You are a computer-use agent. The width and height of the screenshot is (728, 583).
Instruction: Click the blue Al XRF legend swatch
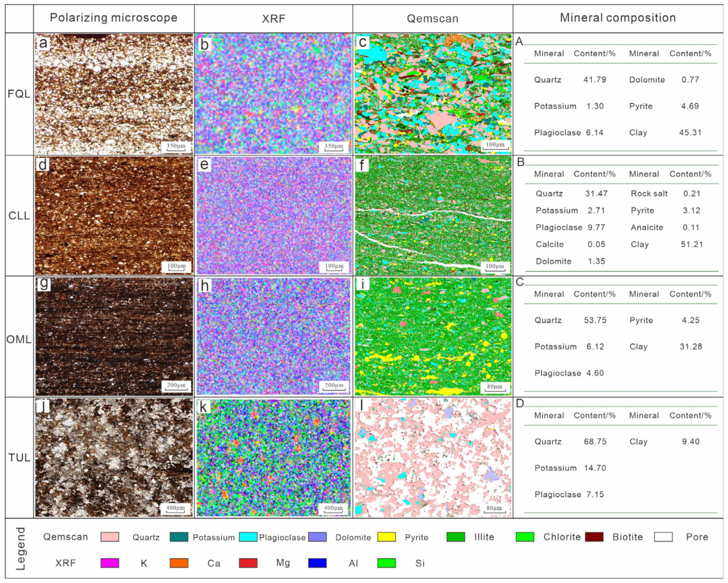point(317,563)
